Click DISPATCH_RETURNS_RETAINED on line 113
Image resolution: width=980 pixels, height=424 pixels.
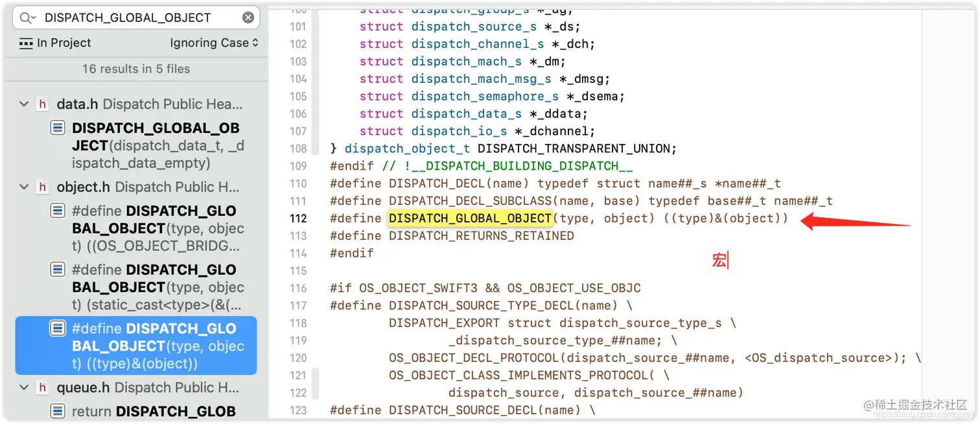[x=482, y=236]
